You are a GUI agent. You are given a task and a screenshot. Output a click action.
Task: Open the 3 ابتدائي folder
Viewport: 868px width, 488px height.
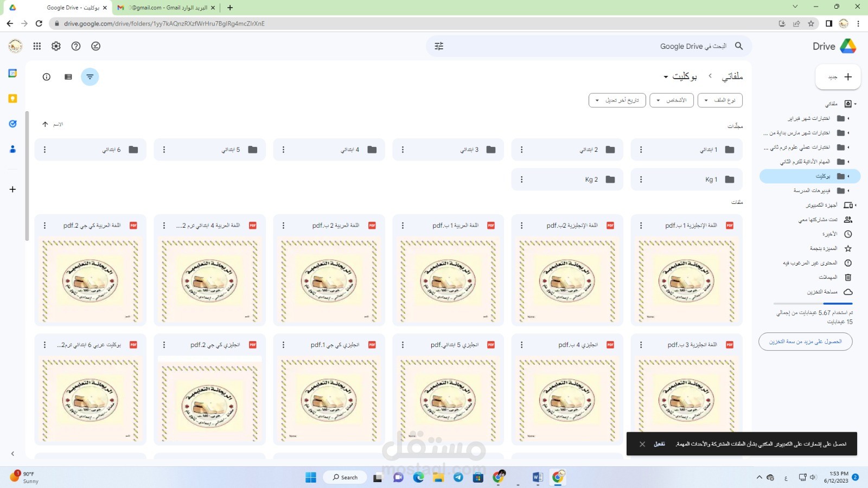point(448,150)
